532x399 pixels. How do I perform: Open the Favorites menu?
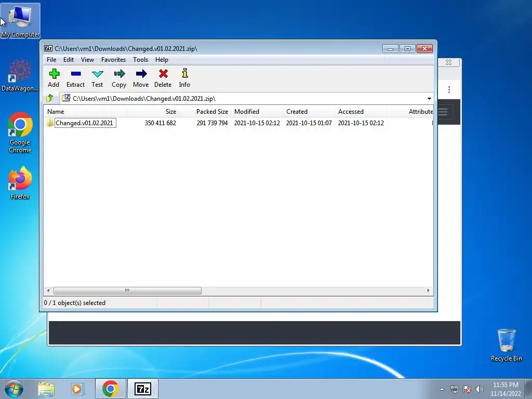(x=114, y=60)
